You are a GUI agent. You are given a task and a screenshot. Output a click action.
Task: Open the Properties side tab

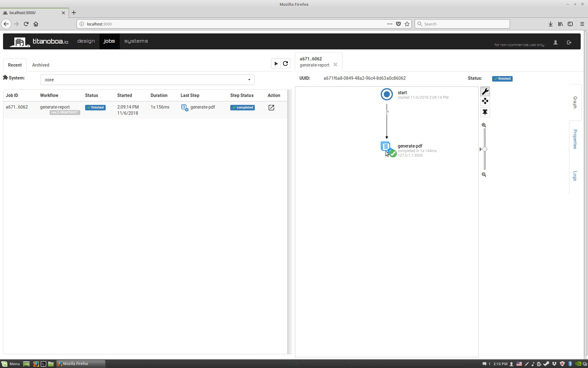click(575, 139)
